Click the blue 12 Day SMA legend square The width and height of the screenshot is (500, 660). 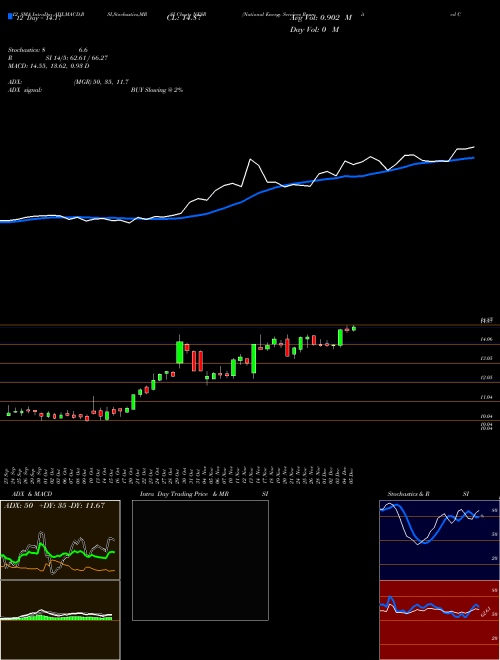click(10, 16)
